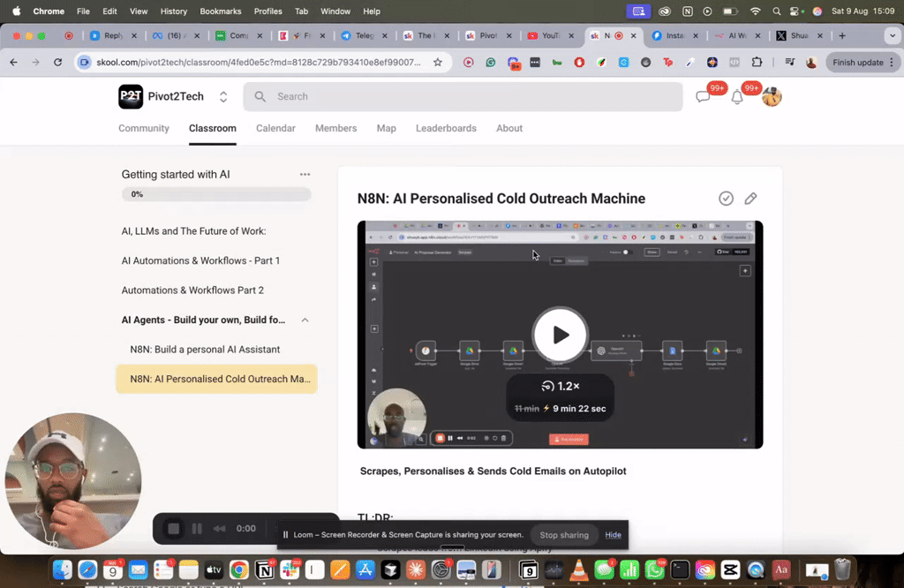Open the Chrome History menu
This screenshot has width=904, height=588.
[x=174, y=11]
